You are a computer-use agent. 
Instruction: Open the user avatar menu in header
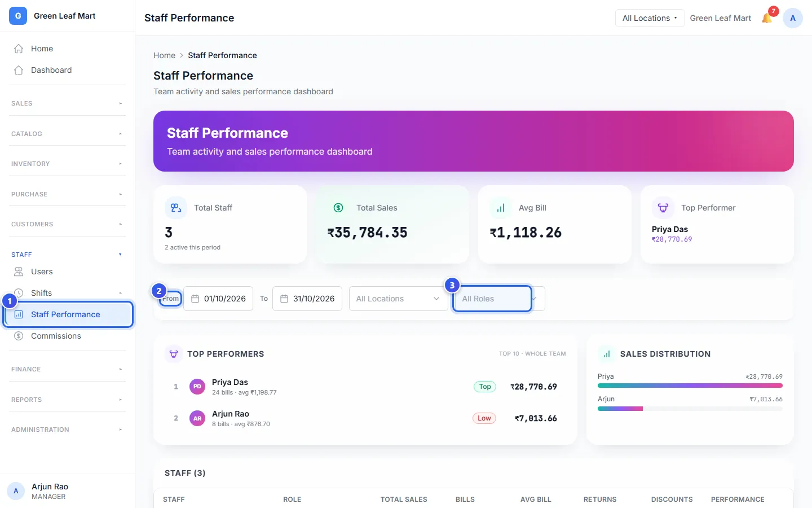tap(793, 18)
